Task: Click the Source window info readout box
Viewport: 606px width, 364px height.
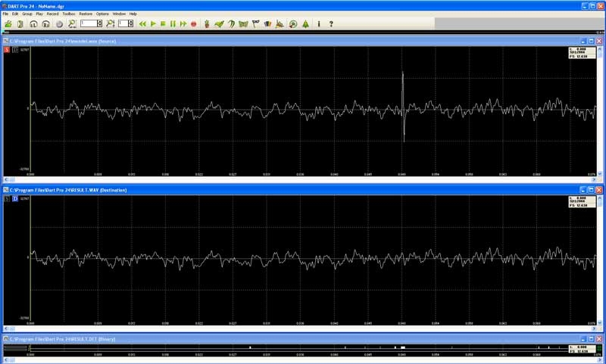Action: (x=582, y=53)
